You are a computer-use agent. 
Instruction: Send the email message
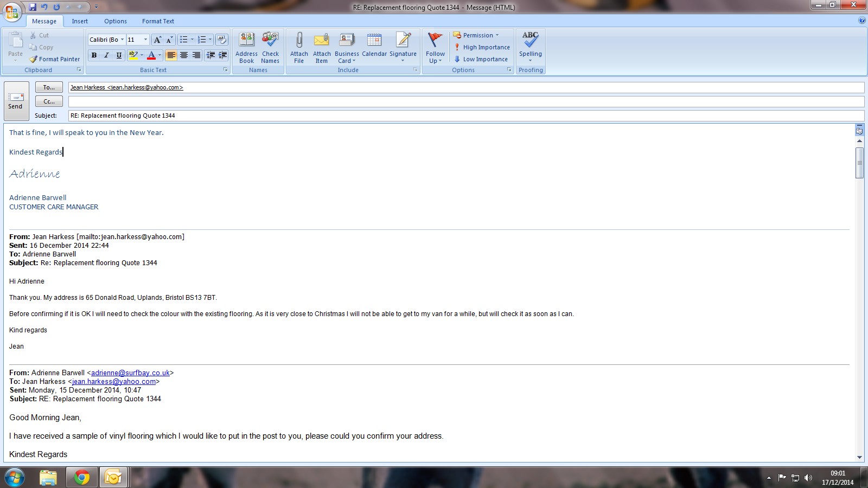[x=16, y=101]
